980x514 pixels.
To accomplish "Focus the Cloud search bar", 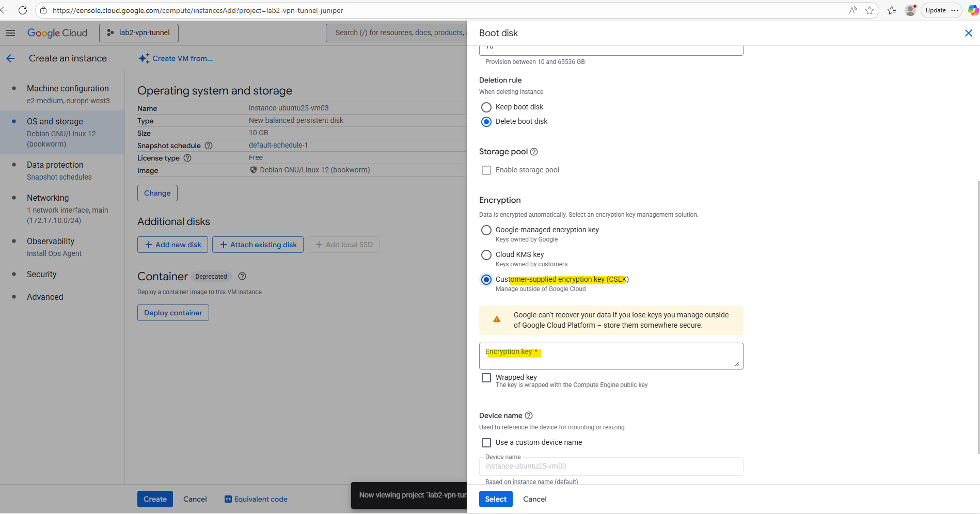I will (397, 33).
